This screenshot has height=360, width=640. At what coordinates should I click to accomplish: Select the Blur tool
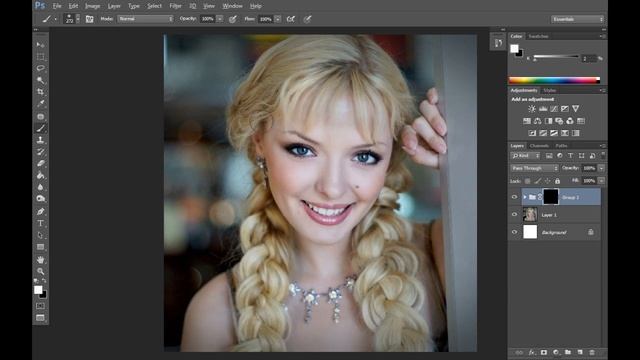coord(40,187)
